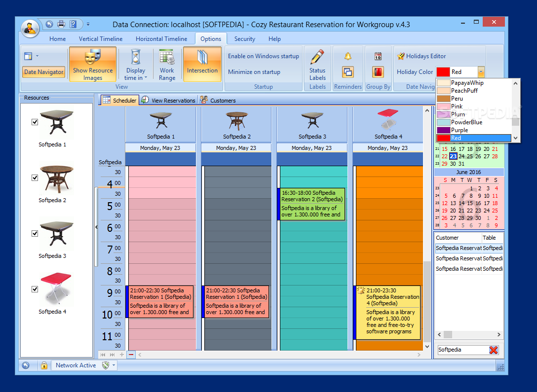537x392 pixels.
Task: Click the Customer column header
Action: point(458,238)
